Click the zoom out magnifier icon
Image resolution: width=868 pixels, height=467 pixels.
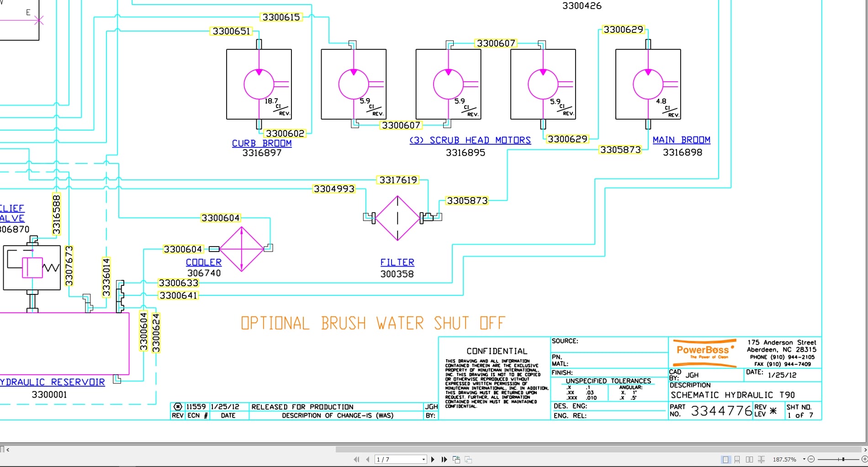[x=811, y=459]
